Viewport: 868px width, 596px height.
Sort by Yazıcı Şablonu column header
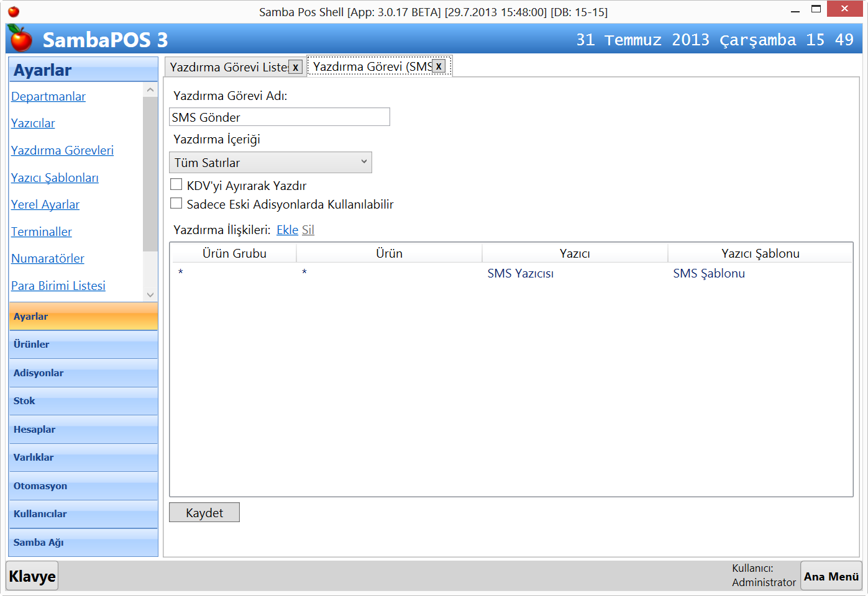tap(760, 253)
